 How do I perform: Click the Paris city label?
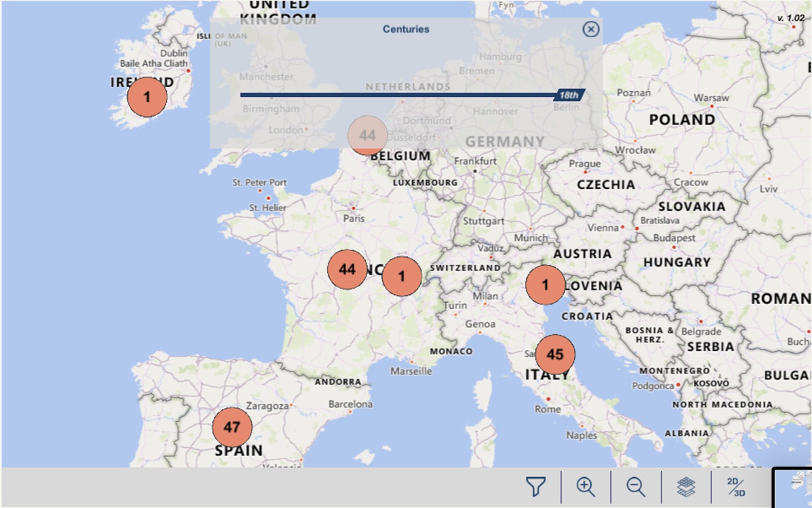354,218
